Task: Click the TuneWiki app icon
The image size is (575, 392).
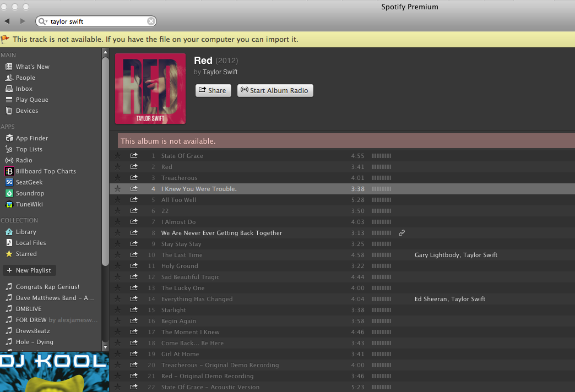Action: pyautogui.click(x=9, y=204)
